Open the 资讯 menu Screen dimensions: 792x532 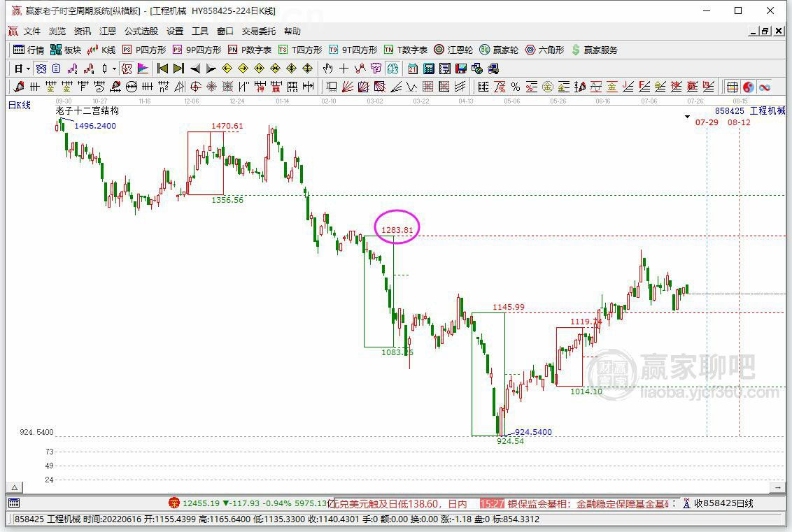click(83, 31)
